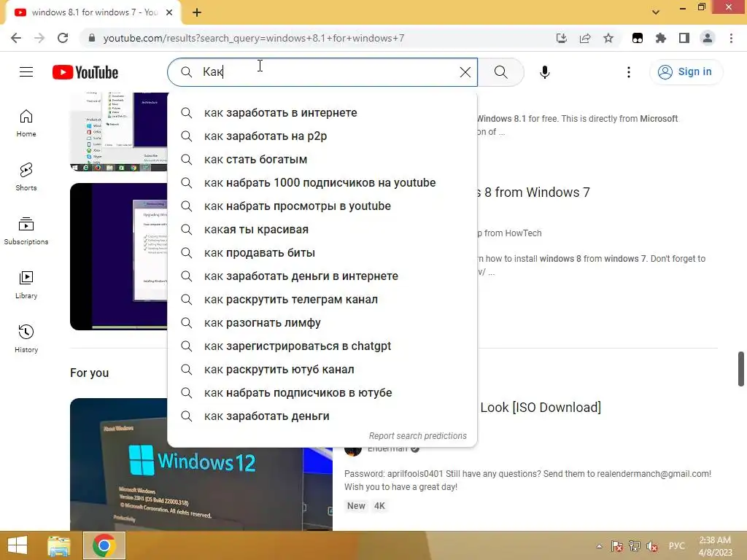This screenshot has height=560, width=747.
Task: Open the tab search dropdown arrow
Action: click(x=656, y=12)
